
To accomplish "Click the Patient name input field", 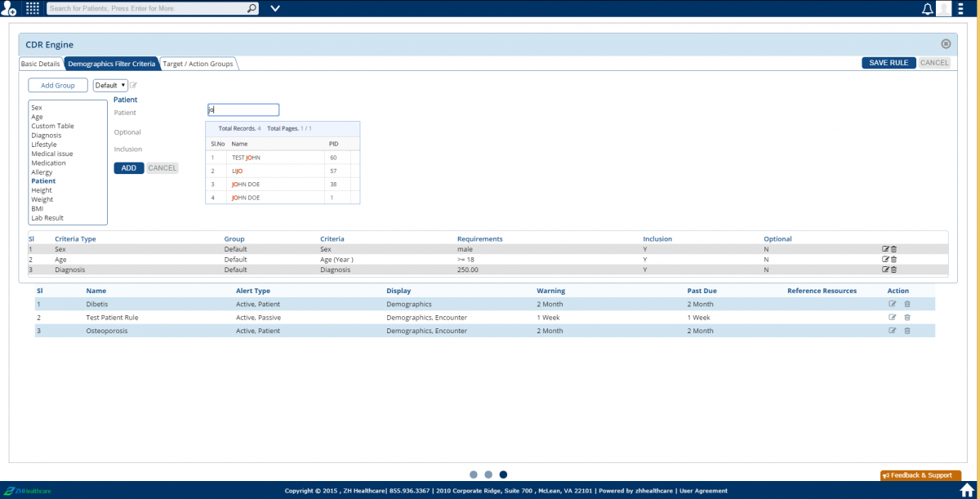I will click(x=243, y=109).
